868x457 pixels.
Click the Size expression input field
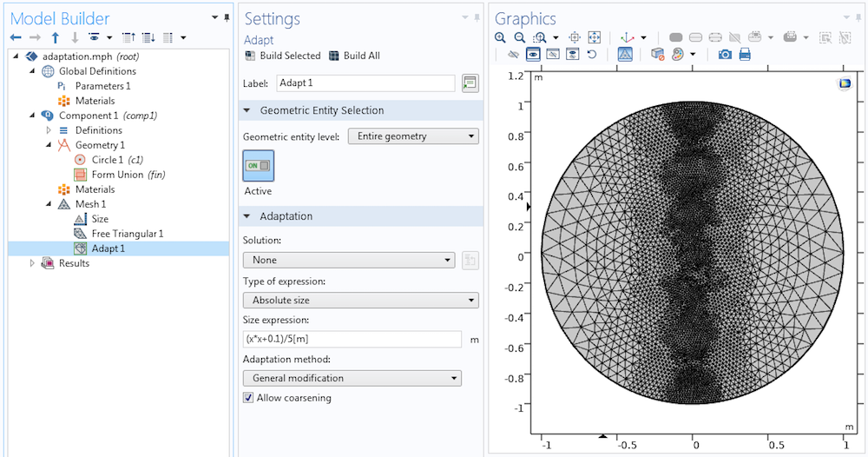click(352, 339)
